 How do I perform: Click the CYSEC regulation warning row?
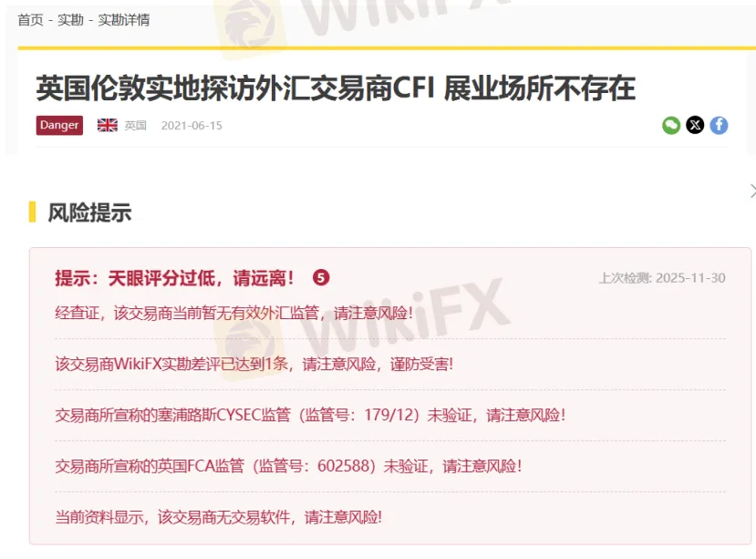310,415
